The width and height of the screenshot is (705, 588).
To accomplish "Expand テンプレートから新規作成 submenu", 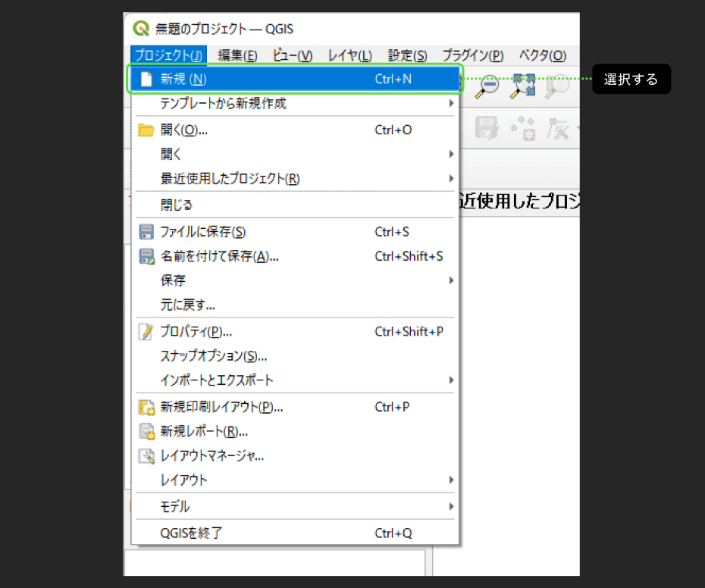I will (x=295, y=103).
